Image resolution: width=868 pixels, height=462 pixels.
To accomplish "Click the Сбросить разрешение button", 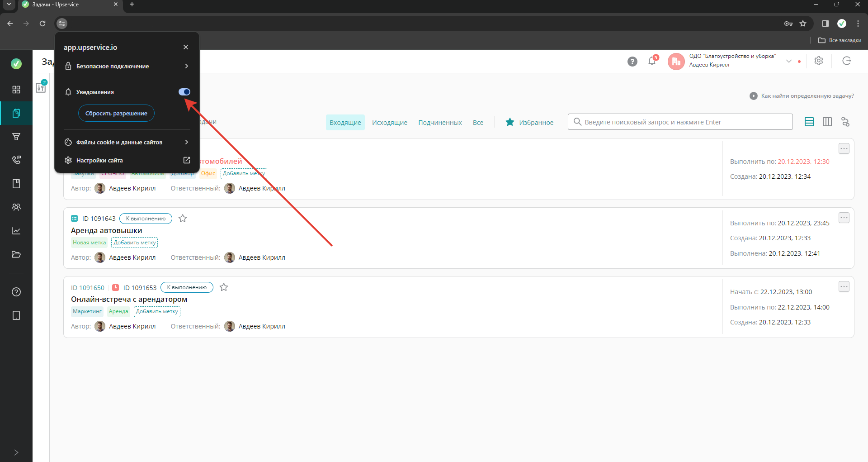I will [116, 113].
